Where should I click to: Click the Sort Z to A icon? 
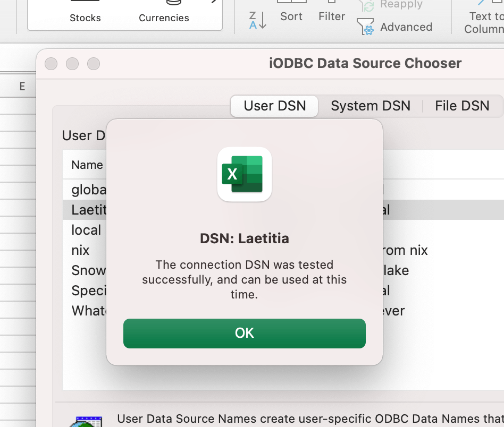click(x=258, y=20)
